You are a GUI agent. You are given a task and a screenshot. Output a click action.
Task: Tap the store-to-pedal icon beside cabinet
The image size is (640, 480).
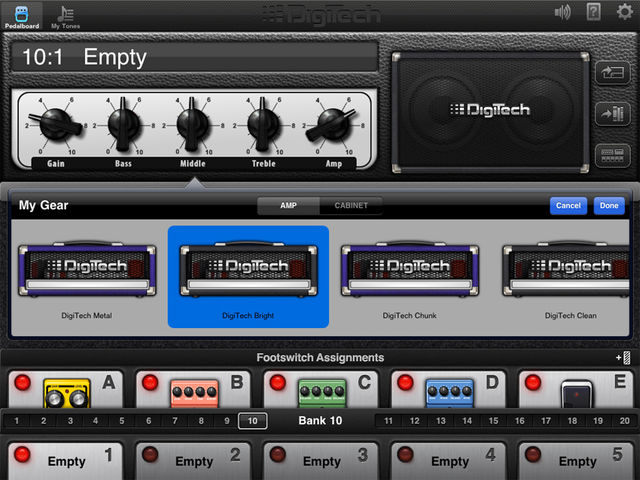pos(612,73)
